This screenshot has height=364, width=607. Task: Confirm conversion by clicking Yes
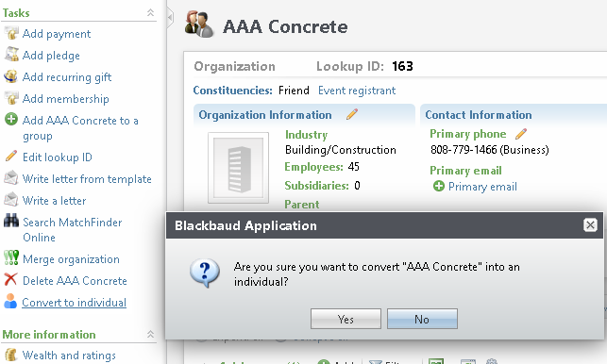pos(346,319)
